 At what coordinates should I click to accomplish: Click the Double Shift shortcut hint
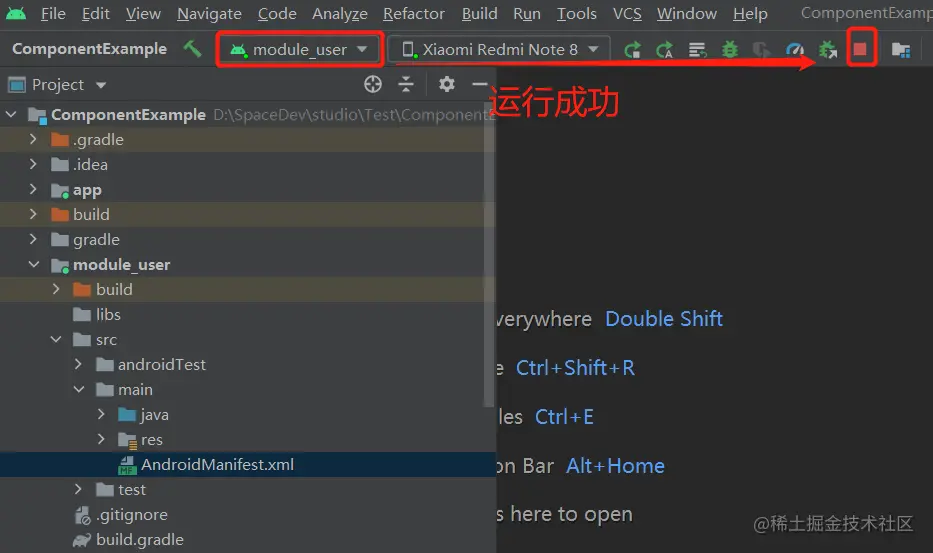tap(664, 319)
